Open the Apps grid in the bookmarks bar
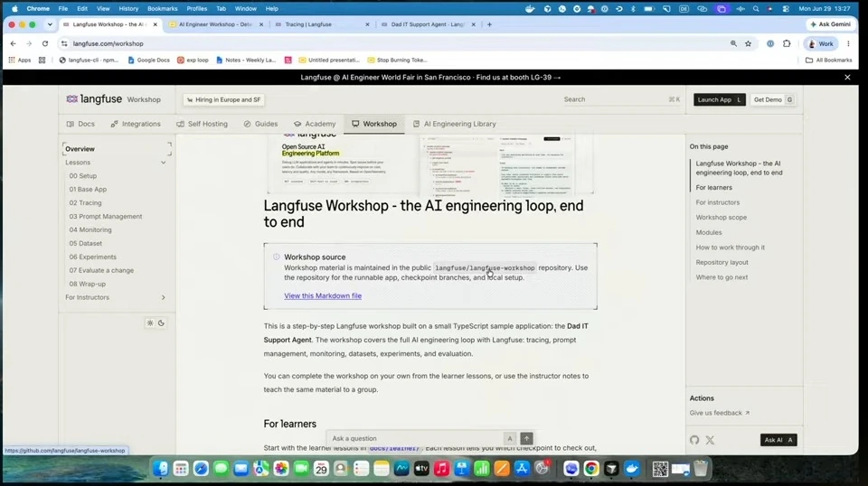Viewport: 868px width, 486px height. (19, 60)
